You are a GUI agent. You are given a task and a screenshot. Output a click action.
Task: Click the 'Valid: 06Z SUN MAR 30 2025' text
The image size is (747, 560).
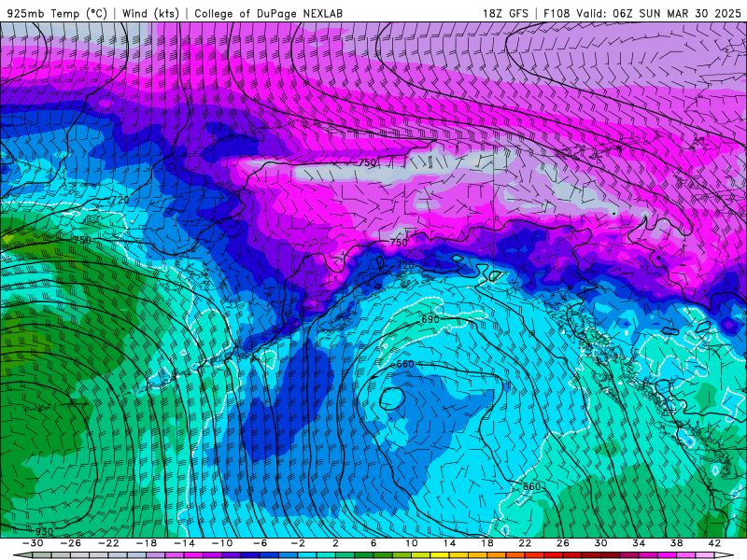tap(658, 13)
